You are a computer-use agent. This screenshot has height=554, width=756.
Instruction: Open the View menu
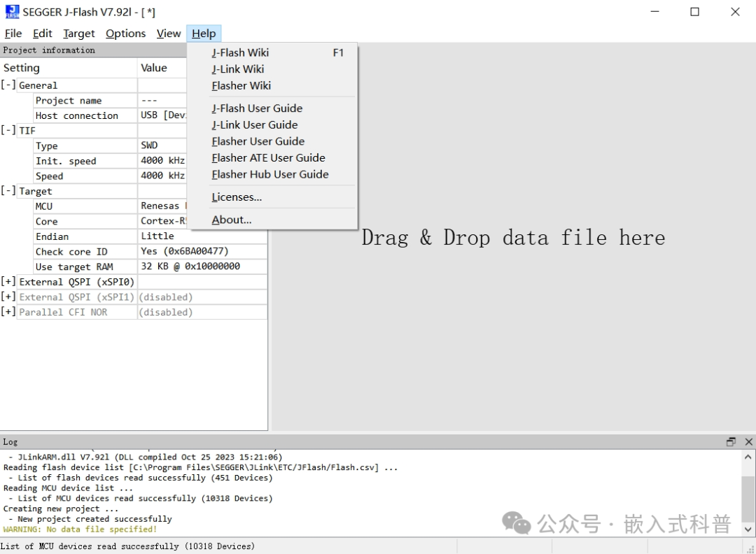pyautogui.click(x=168, y=34)
